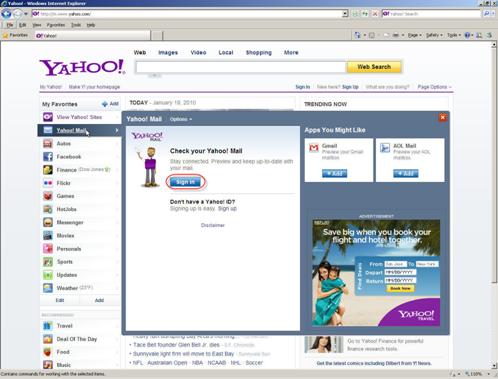Open the More search category dropdown
Screen dimensions: 498x379
pyautogui.click(x=291, y=52)
